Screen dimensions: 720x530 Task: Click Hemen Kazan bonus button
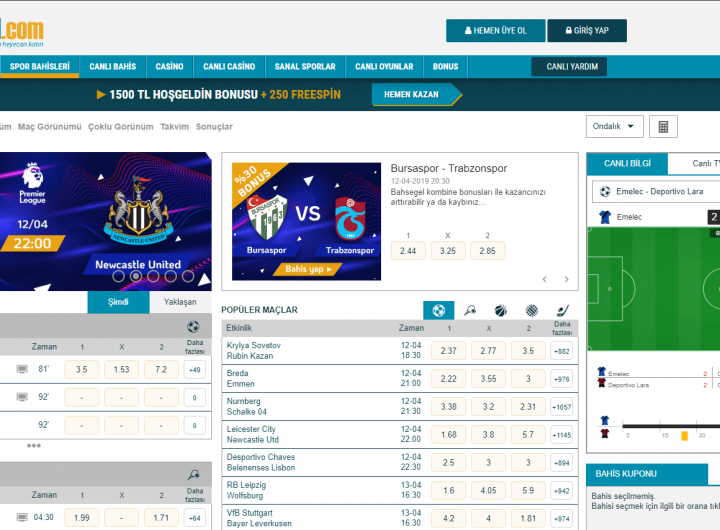[x=416, y=95]
